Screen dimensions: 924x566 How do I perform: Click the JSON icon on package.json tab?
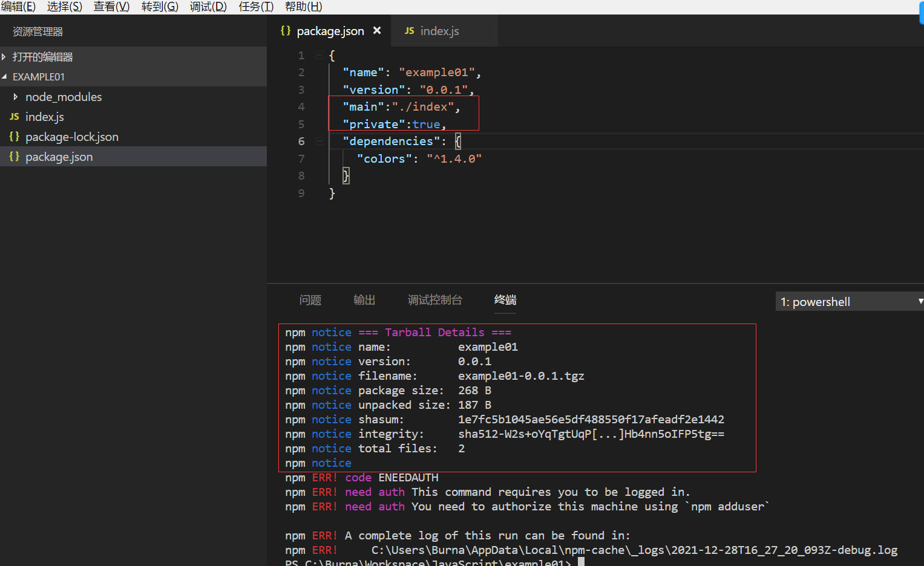[286, 30]
